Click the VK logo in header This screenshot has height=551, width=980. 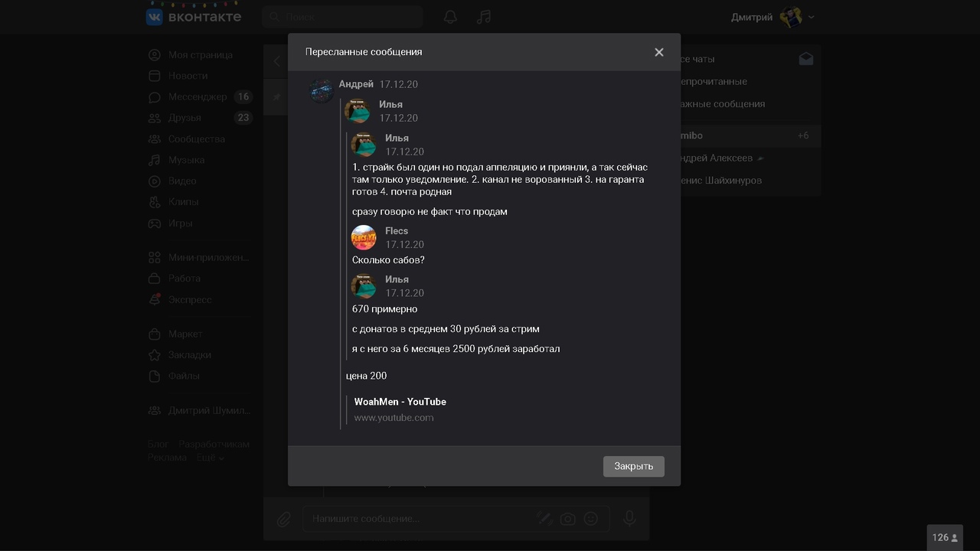click(193, 17)
